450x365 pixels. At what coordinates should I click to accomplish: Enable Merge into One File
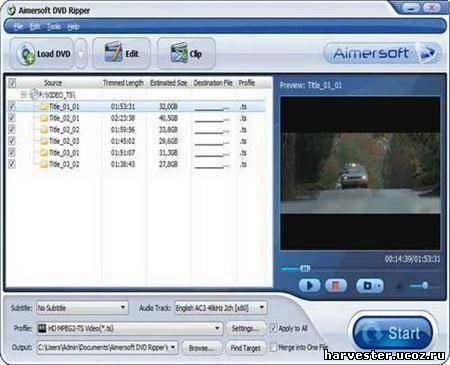273,347
